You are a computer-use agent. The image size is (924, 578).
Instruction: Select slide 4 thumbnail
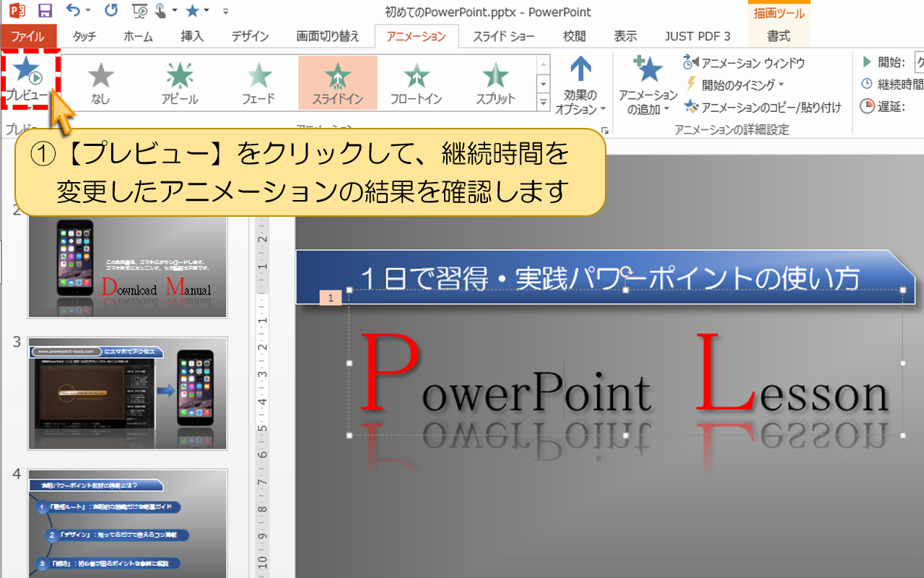pos(128,523)
